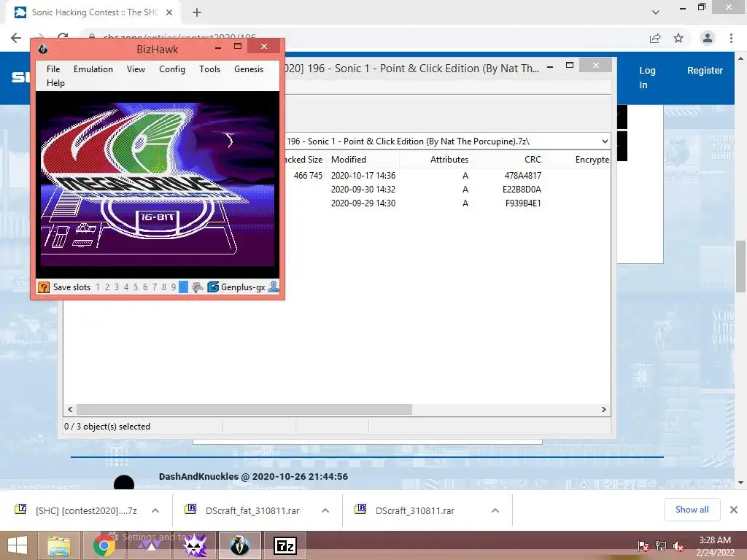Click the DashAndKnuckles comment author name
747x560 pixels.
click(x=198, y=477)
